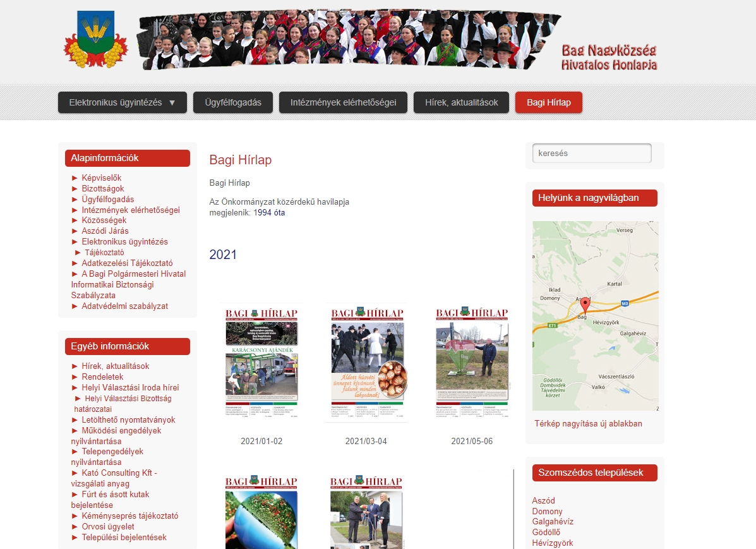Open Adatvédelmi szabályzat link
This screenshot has width=756, height=549.
pos(125,306)
